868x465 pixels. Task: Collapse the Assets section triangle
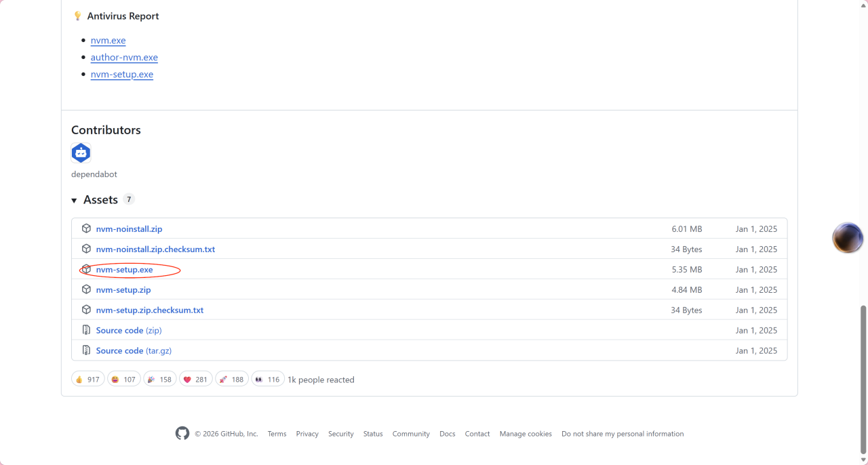pyautogui.click(x=74, y=200)
